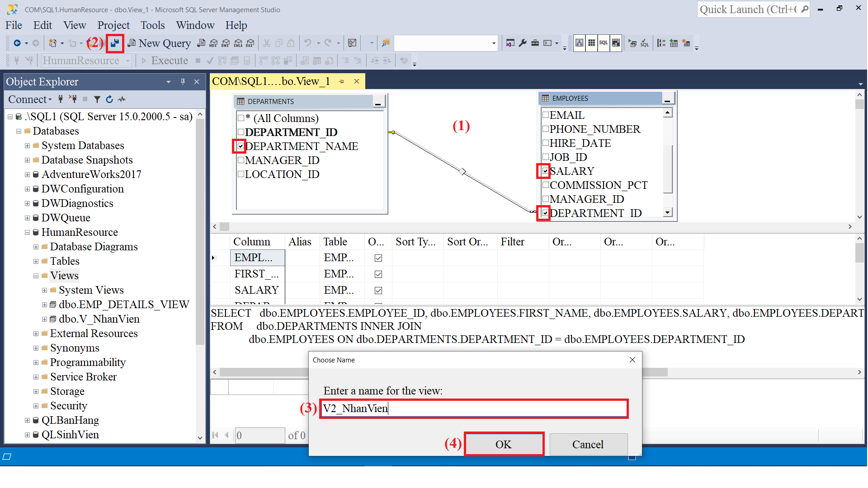
Task: Check the MANAGER_ID column in DEPARTMENTS
Action: click(241, 160)
